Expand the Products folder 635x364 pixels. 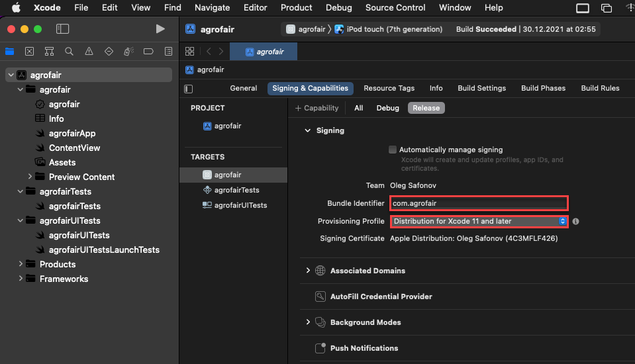21,263
